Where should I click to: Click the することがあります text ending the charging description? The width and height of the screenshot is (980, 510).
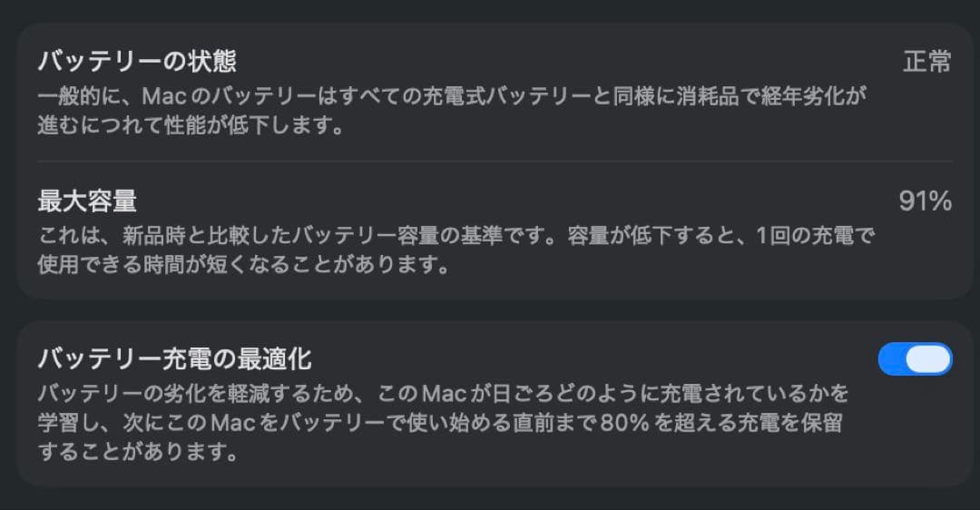[138, 452]
